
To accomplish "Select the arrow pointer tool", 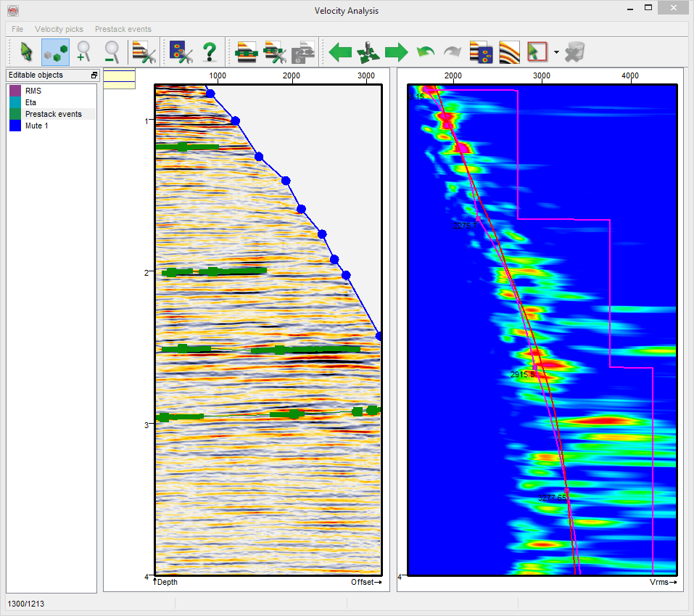I will click(x=26, y=52).
